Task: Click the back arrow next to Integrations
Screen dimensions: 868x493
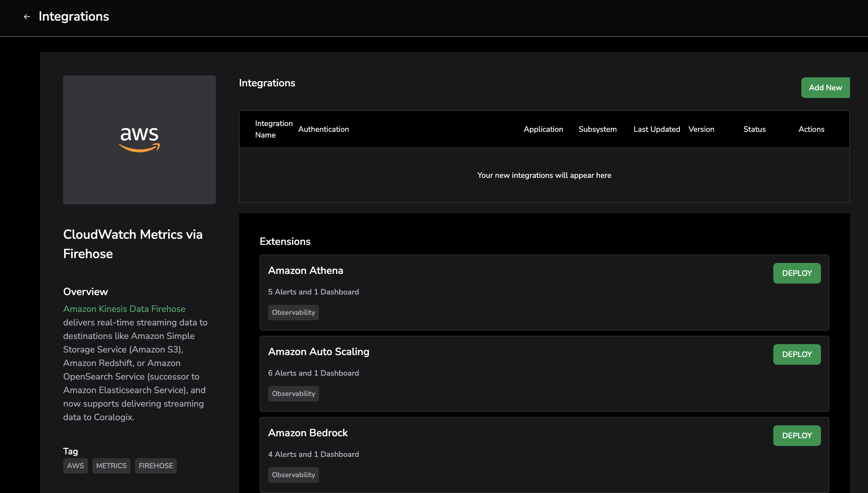Action: click(27, 16)
